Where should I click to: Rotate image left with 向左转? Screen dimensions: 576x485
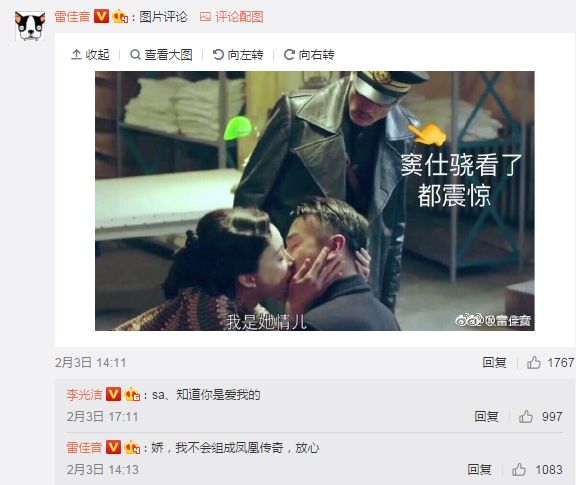pyautogui.click(x=238, y=55)
